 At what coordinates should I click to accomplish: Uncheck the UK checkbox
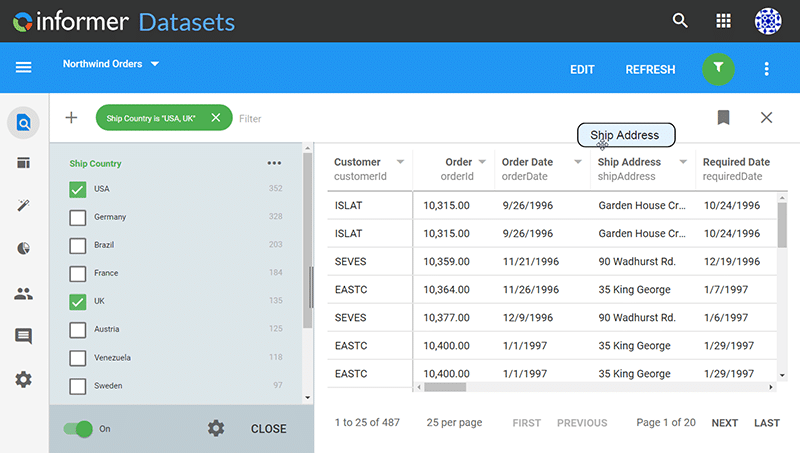click(x=78, y=301)
